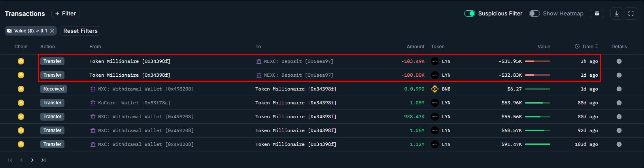This screenshot has width=644, height=168.
Task: Open MEXC: Deposit address in first row
Action: [x=298, y=61]
